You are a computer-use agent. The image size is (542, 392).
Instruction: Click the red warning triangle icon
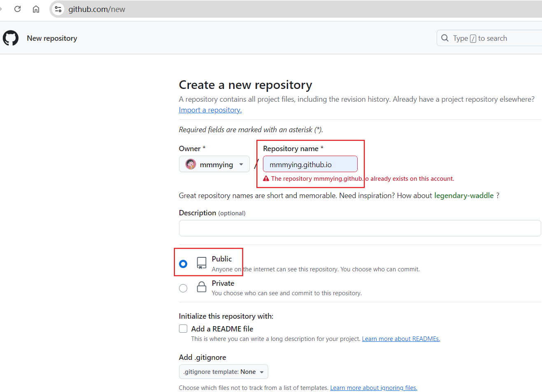point(266,179)
